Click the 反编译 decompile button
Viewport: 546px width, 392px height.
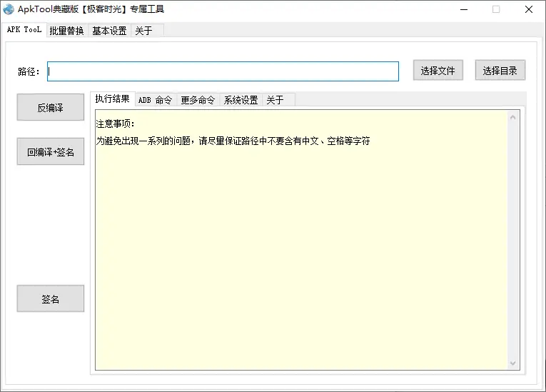click(51, 107)
